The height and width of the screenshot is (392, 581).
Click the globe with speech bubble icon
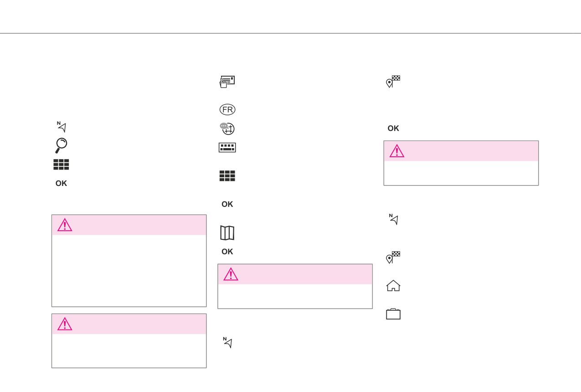pos(227,129)
